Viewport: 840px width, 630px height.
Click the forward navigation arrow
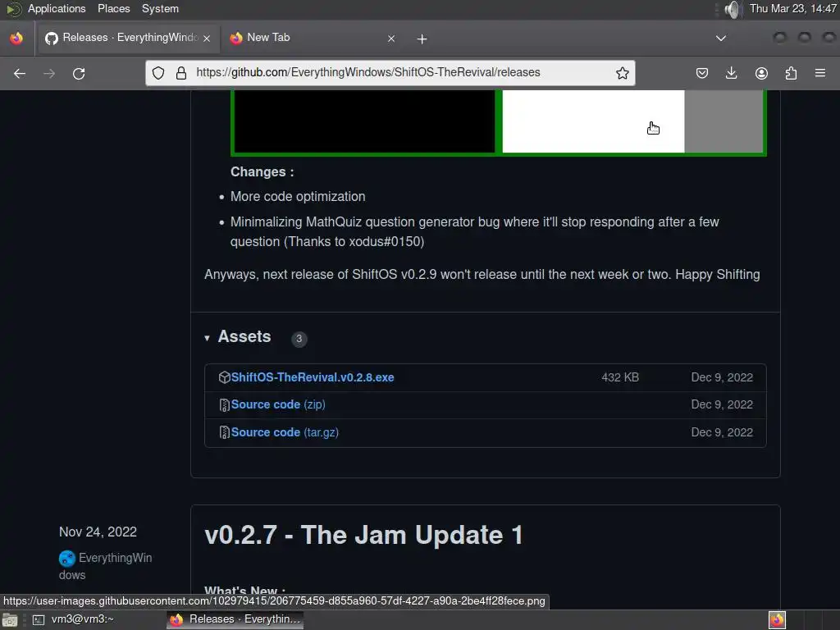[x=49, y=73]
